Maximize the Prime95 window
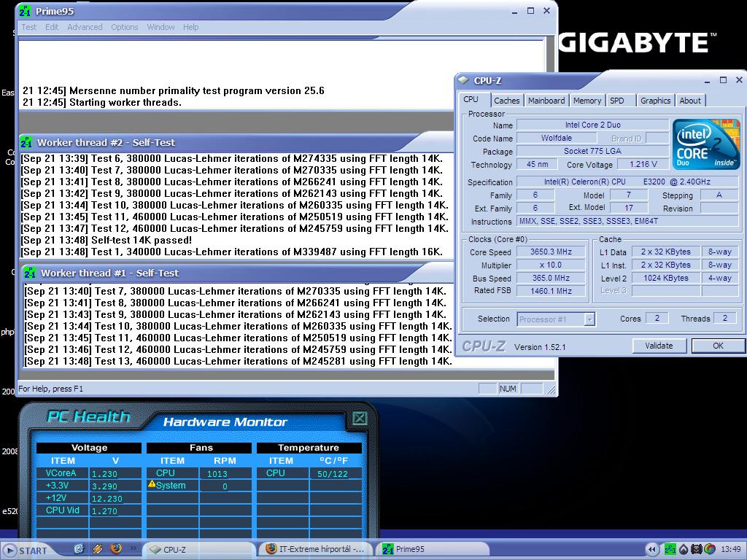Viewport: 747px width, 560px height. [531, 11]
